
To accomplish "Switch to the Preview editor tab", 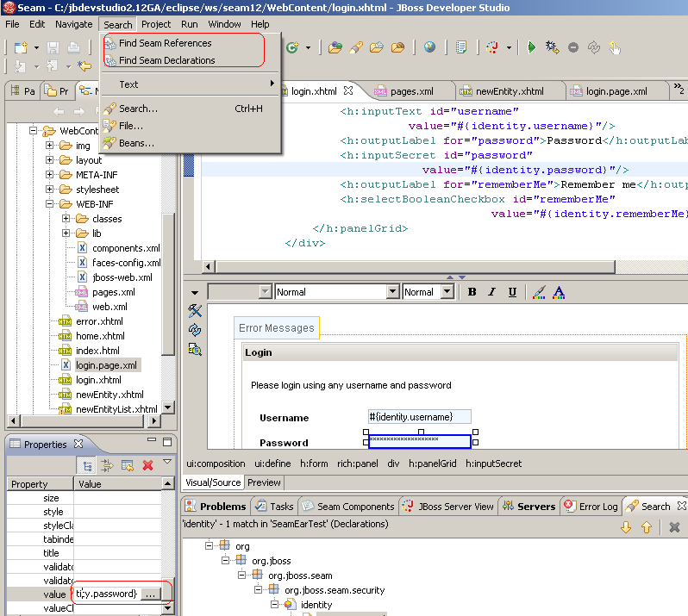I will click(x=264, y=482).
